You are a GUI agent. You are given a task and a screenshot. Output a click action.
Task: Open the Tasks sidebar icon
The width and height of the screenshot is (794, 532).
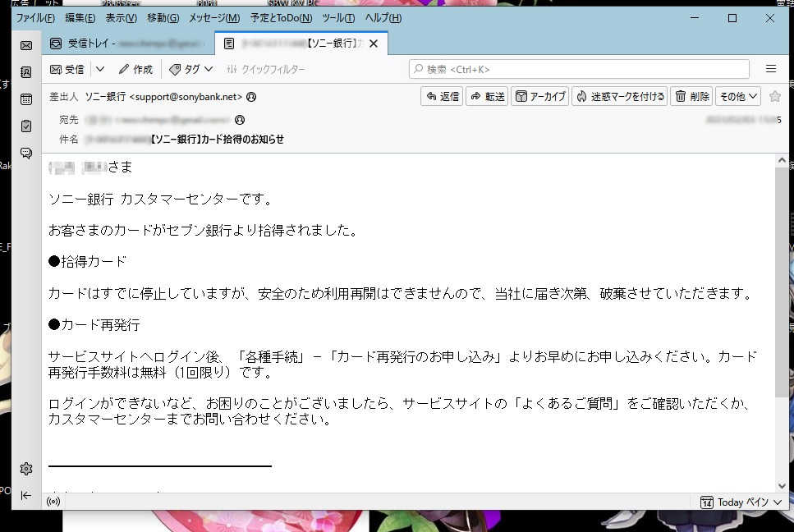pyautogui.click(x=26, y=126)
